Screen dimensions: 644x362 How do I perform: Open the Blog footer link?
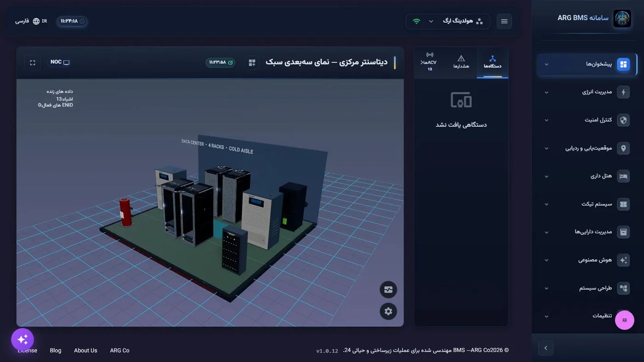pos(56,351)
